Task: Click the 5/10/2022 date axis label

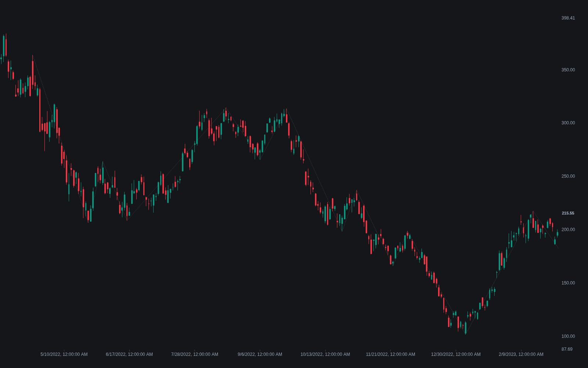Action: 64,354
